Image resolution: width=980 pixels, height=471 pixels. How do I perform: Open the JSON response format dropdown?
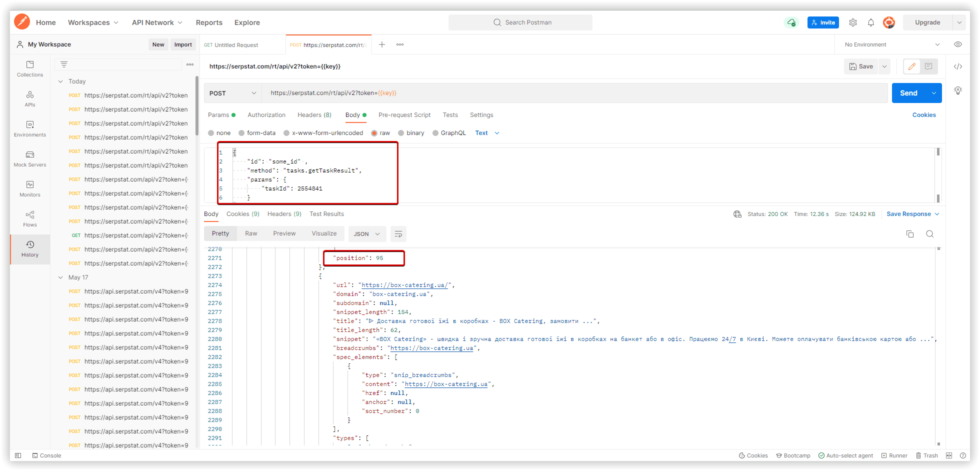[x=367, y=234]
